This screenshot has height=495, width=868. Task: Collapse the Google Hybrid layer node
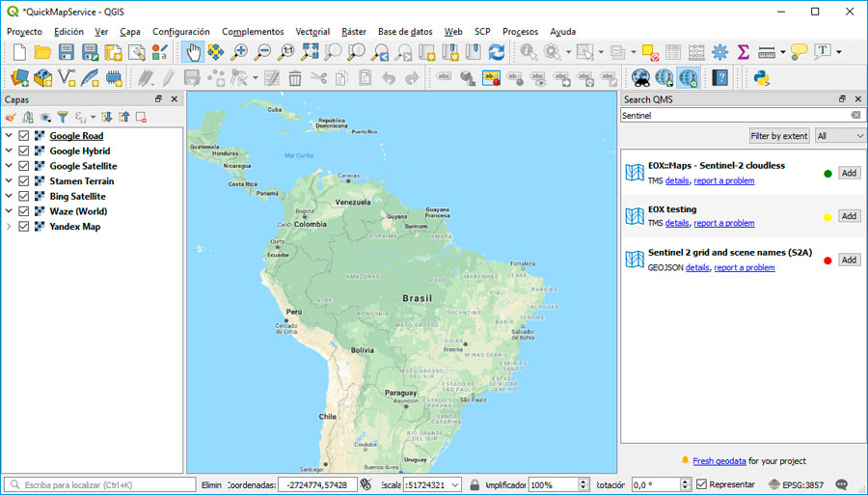[9, 151]
